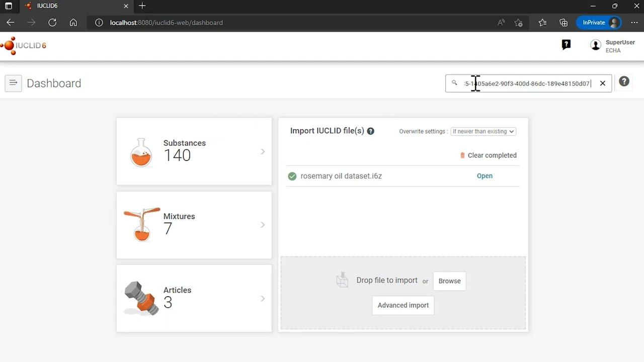
Task: Click the rosemary oil dataset.i6z filename
Action: [x=341, y=176]
